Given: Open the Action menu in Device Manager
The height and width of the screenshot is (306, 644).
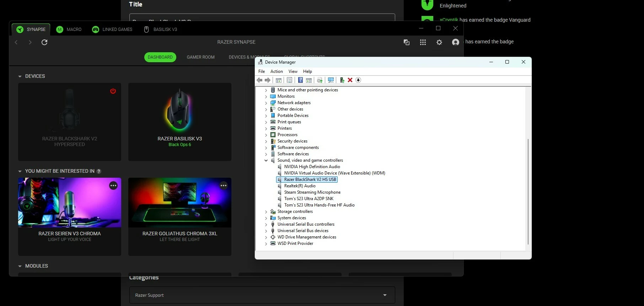Looking at the screenshot, I should tap(277, 71).
